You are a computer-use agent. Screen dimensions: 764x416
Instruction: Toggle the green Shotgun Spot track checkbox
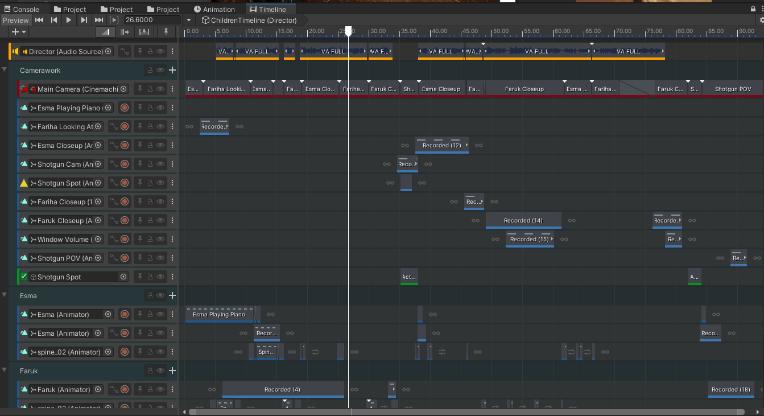23,277
